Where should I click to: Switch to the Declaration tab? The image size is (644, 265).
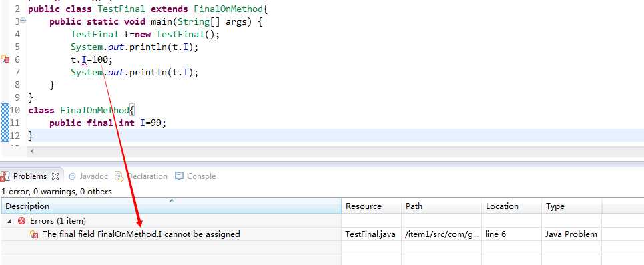(141, 176)
